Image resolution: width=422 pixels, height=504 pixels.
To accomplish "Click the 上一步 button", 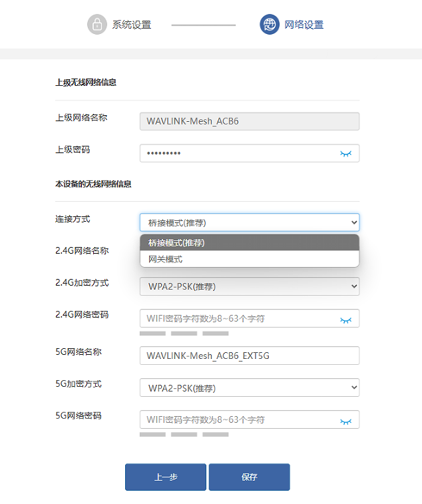I will point(165,477).
